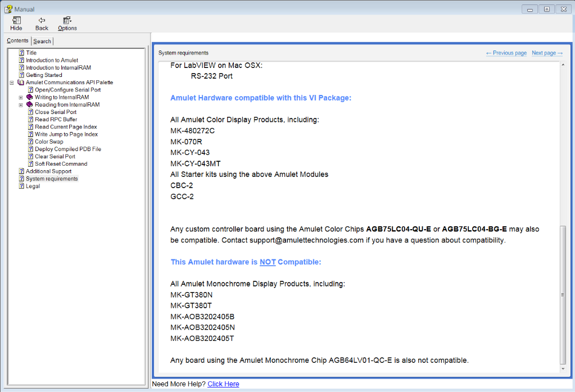Click the Amulet Communications API Palette book icon

tap(21, 83)
